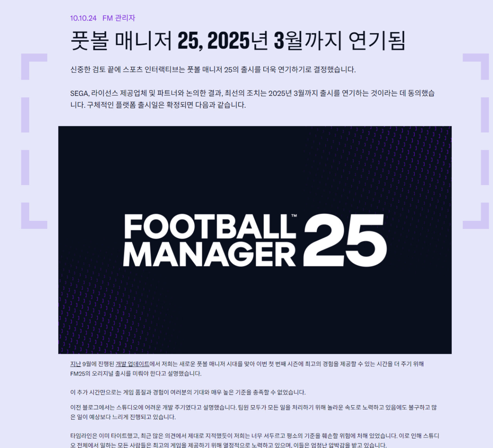Viewport: 493px width, 448px height.
Task: Open the FM 관리자 author link
Action: (x=119, y=18)
